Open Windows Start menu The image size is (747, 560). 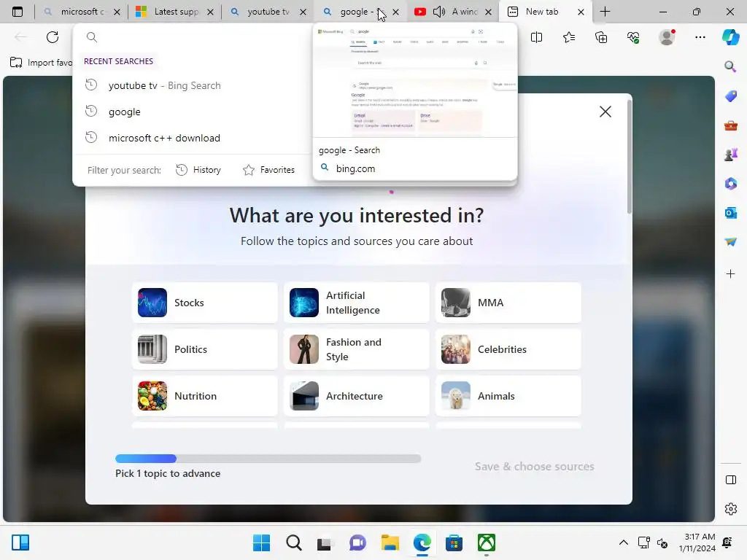262,542
